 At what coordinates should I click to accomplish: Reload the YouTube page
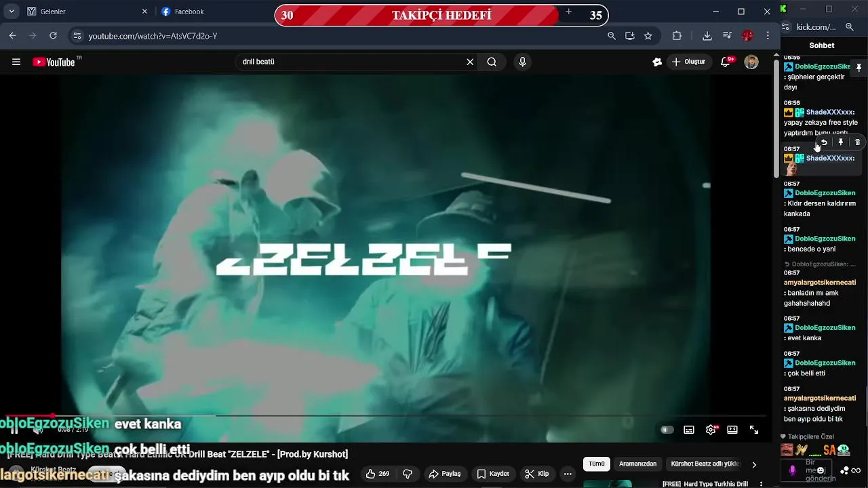(x=53, y=35)
